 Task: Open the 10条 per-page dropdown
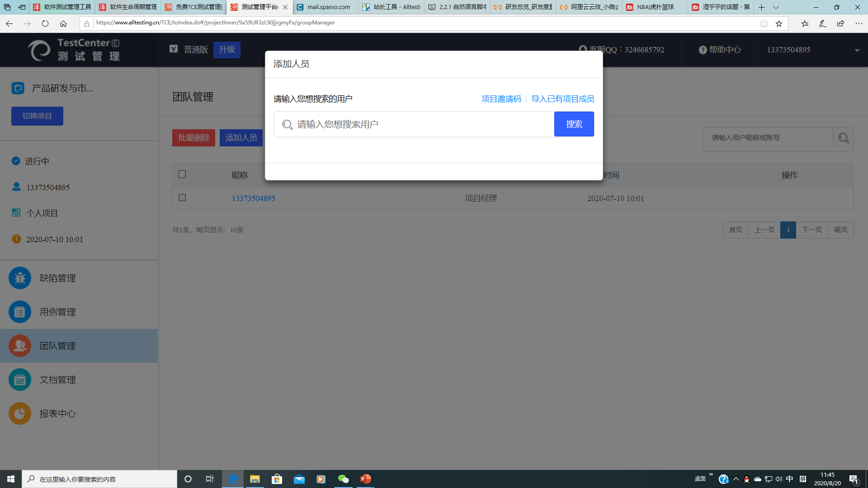pos(237,230)
